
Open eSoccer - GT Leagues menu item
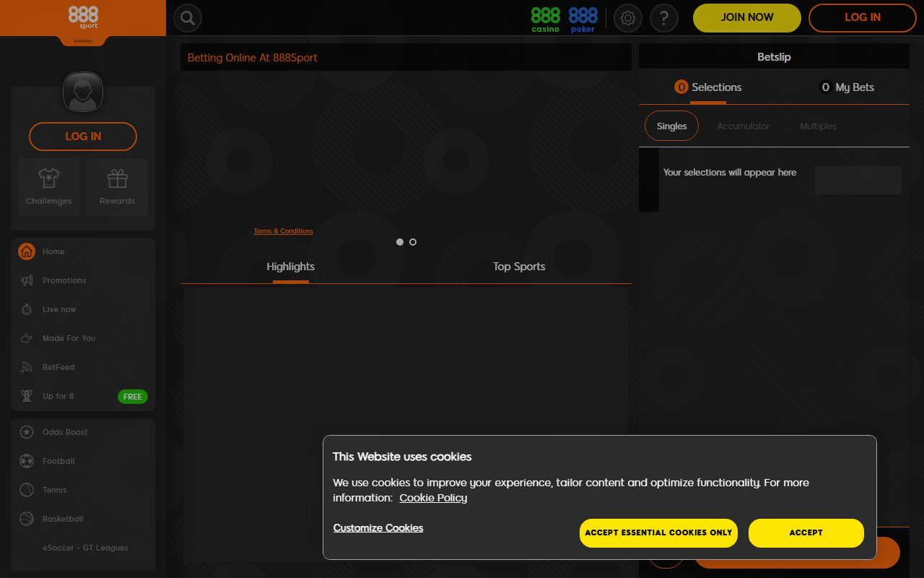(x=85, y=548)
